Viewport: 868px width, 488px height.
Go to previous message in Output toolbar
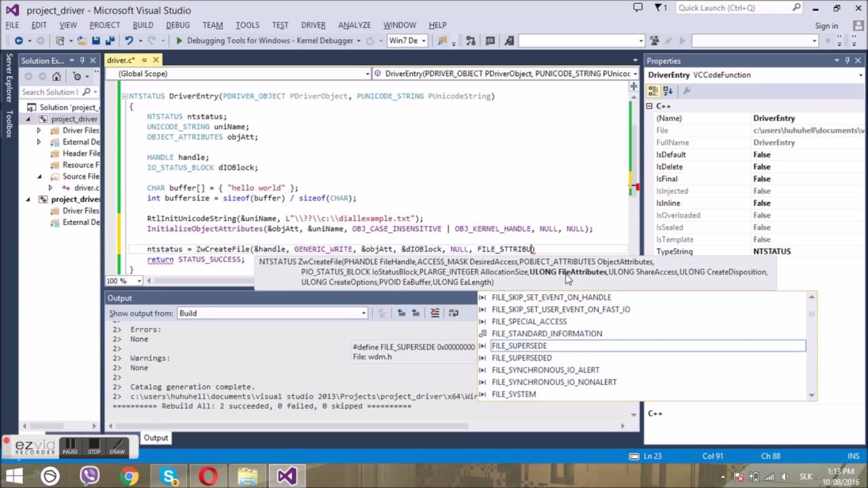[401, 313]
